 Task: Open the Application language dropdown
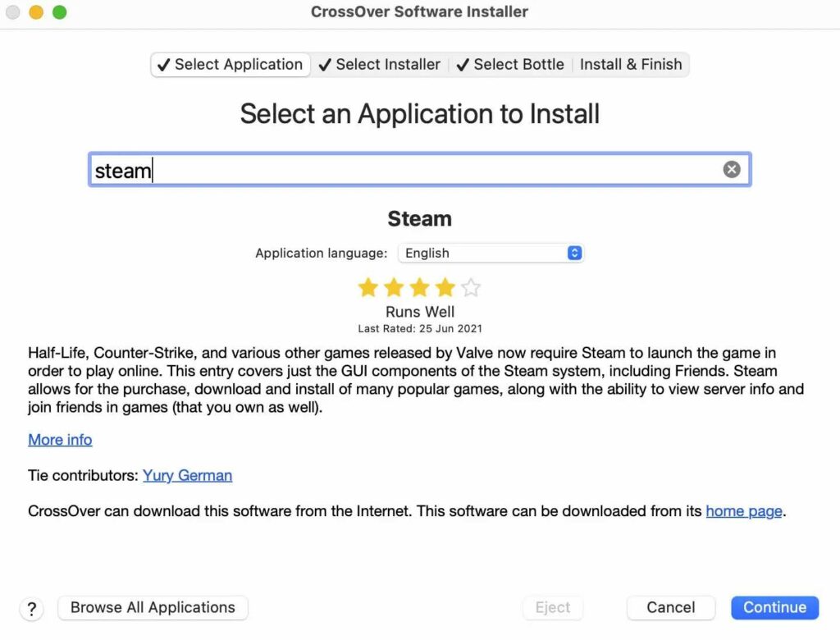491,253
